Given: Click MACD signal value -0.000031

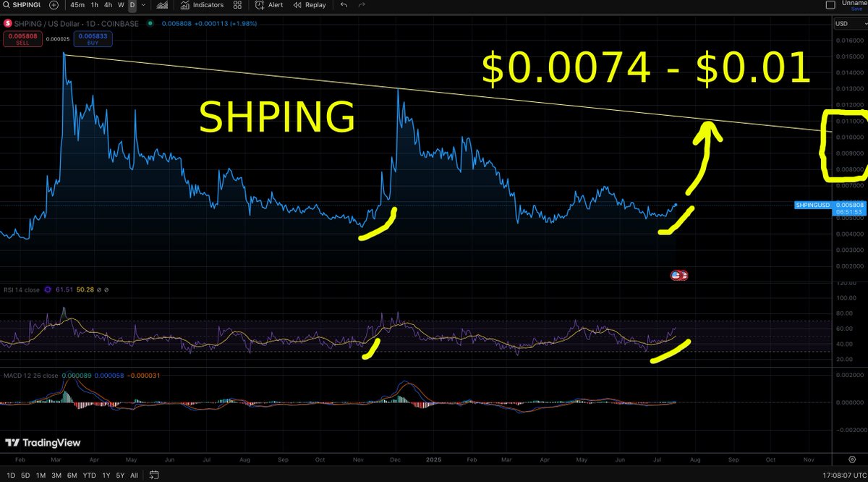Looking at the screenshot, I should click(x=145, y=376).
